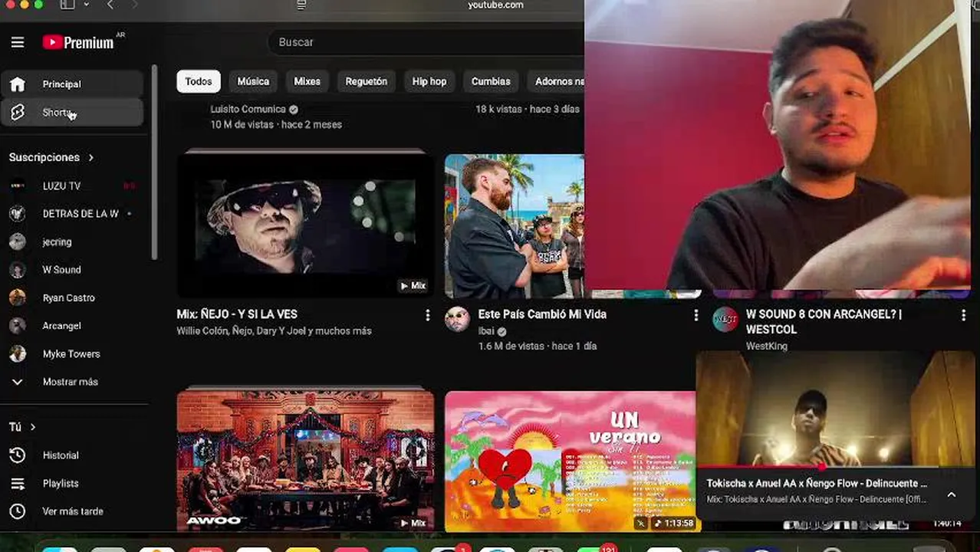Click miniplayer title Tokischa x Anuel AA
Screen dimensions: 980x552
click(817, 484)
